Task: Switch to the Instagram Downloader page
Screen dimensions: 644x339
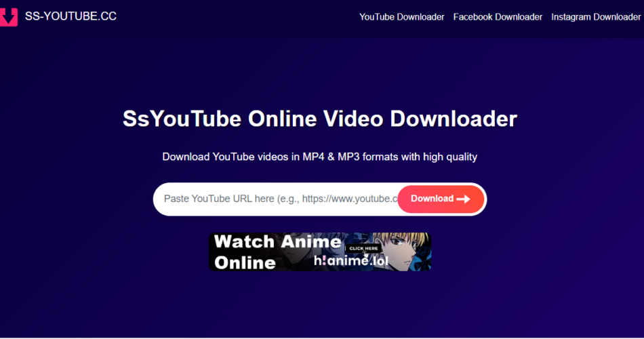Action: tap(596, 17)
